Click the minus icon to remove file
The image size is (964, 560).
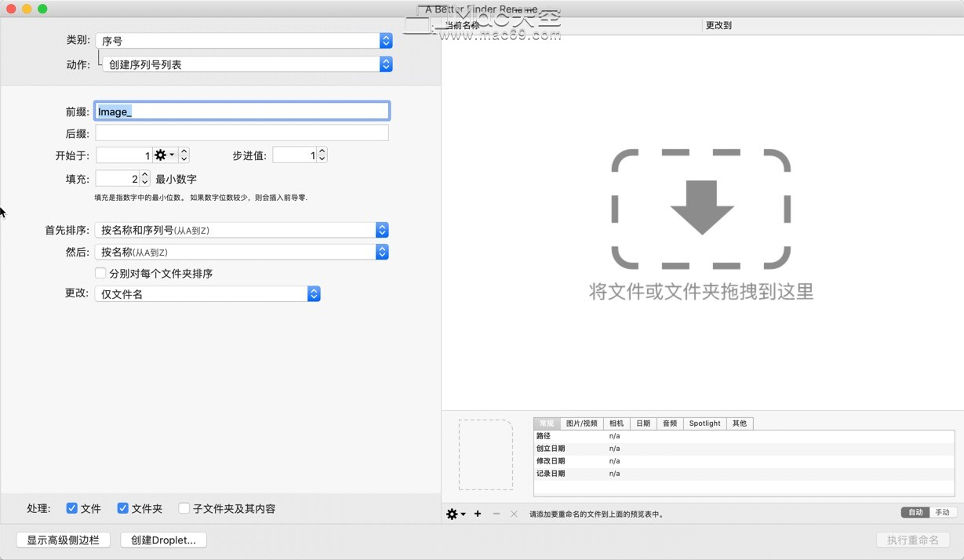496,514
